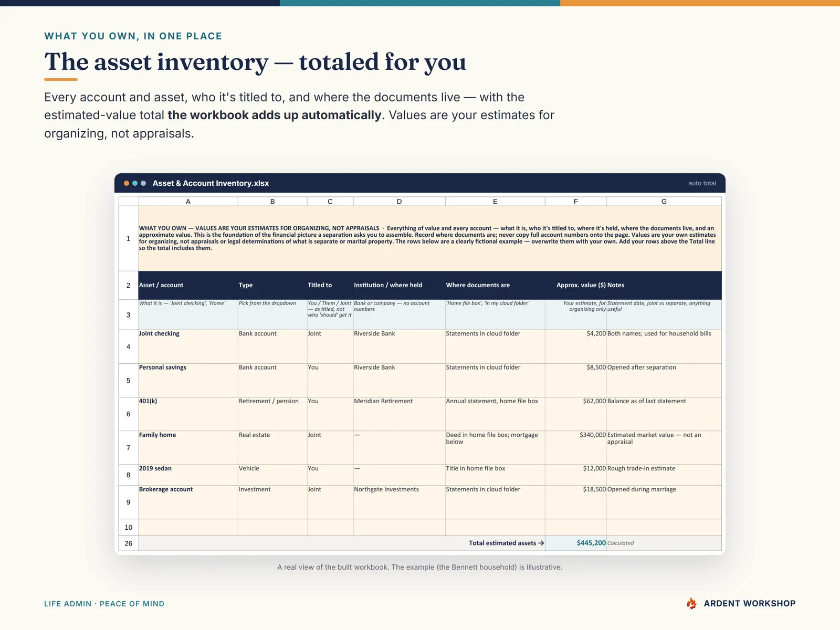Select row 7 header
This screenshot has width=840, height=630.
pyautogui.click(x=128, y=448)
